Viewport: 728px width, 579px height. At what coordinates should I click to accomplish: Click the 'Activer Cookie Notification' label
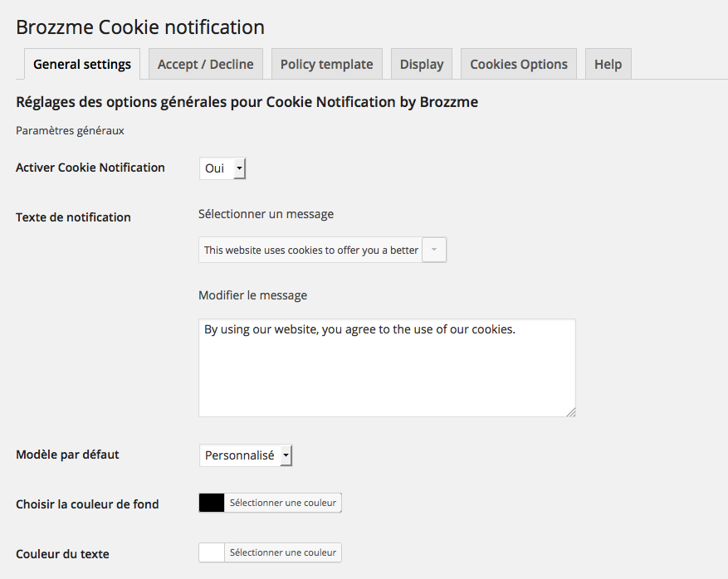pos(90,168)
